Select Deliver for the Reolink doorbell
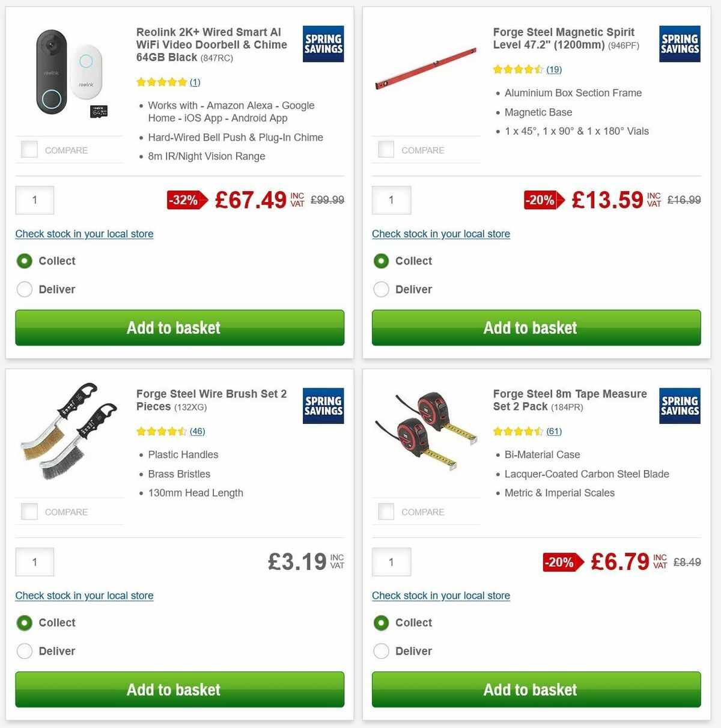The width and height of the screenshot is (721, 728). coord(25,289)
